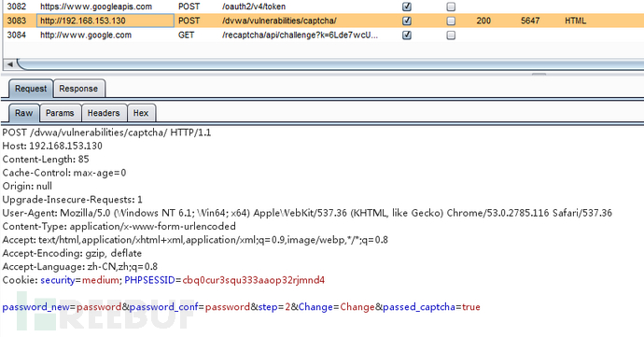Click request number 3082
This screenshot has height=337, width=644.
pyautogui.click(x=17, y=7)
